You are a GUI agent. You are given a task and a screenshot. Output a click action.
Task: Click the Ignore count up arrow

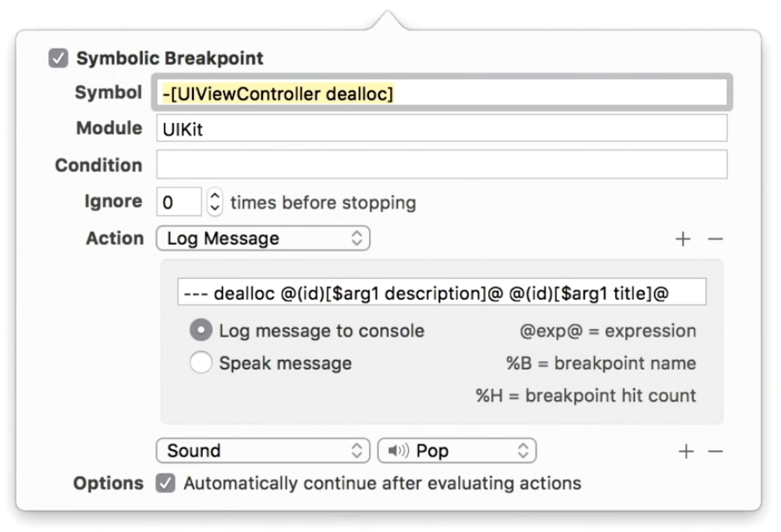[x=213, y=196]
